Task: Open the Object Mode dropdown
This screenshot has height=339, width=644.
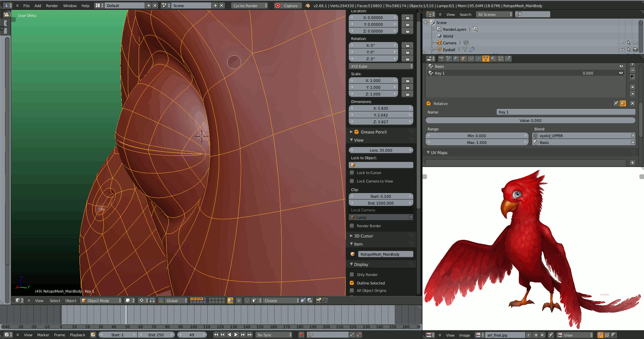Action: (x=101, y=300)
